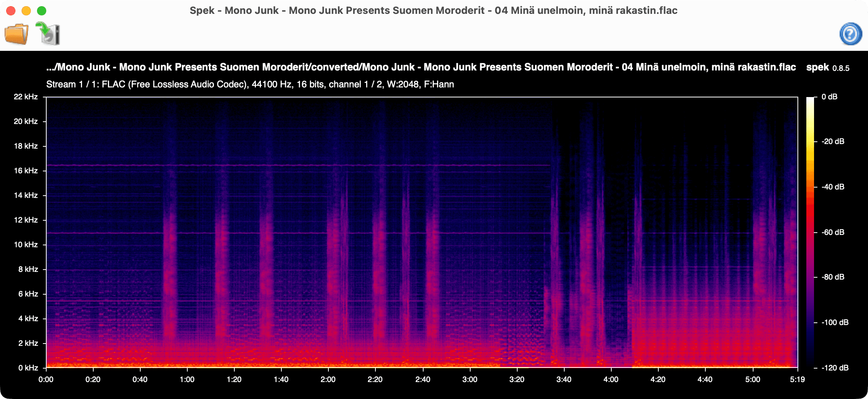Select the 0:00 time axis marker
Viewport: 868px width, 399px height.
pos(46,379)
